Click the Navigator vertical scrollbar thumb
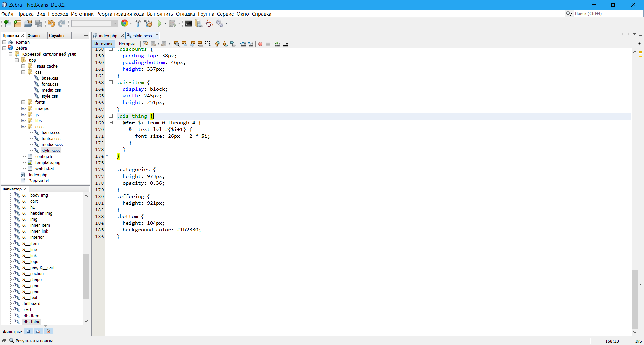 pyautogui.click(x=86, y=276)
